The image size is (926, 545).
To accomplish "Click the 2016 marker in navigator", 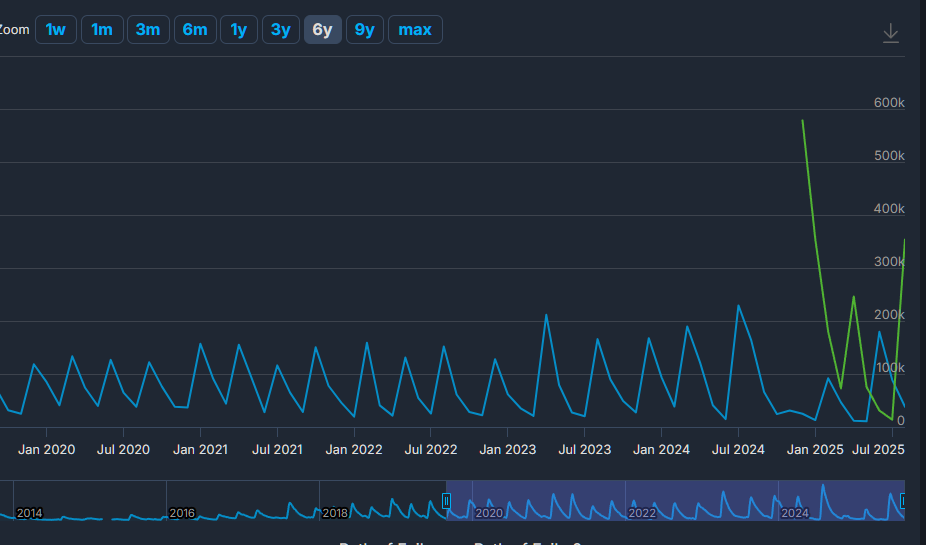I will coord(182,513).
